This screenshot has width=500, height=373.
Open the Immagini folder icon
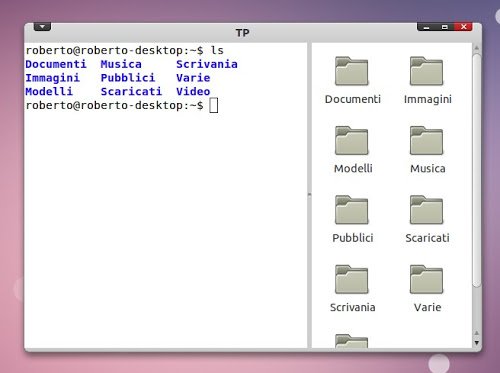click(427, 71)
